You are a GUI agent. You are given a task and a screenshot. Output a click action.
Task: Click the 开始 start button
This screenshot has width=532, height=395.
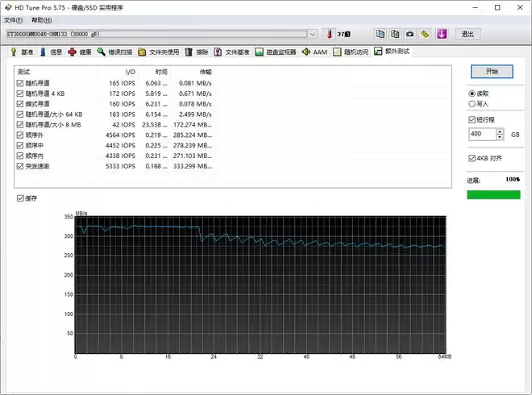(x=492, y=71)
